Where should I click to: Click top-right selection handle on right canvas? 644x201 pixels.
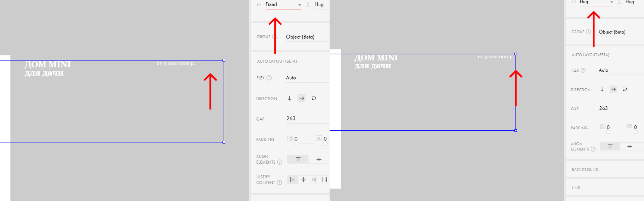click(x=515, y=54)
